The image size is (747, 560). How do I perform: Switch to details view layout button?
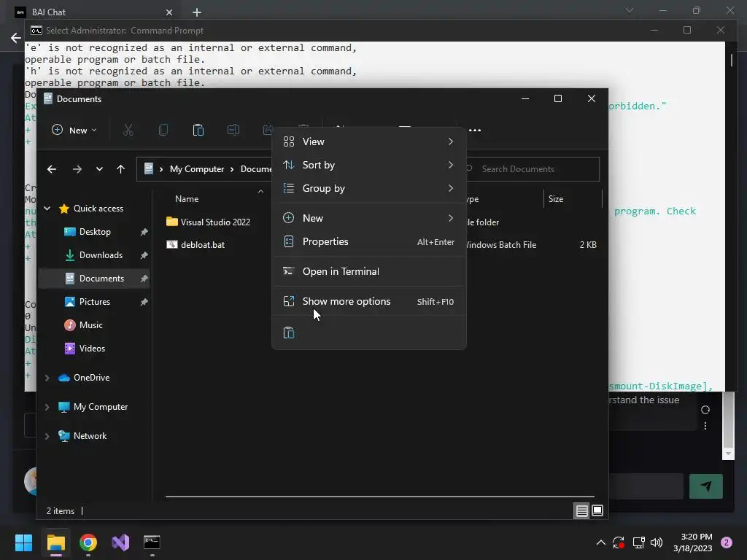tap(581, 511)
